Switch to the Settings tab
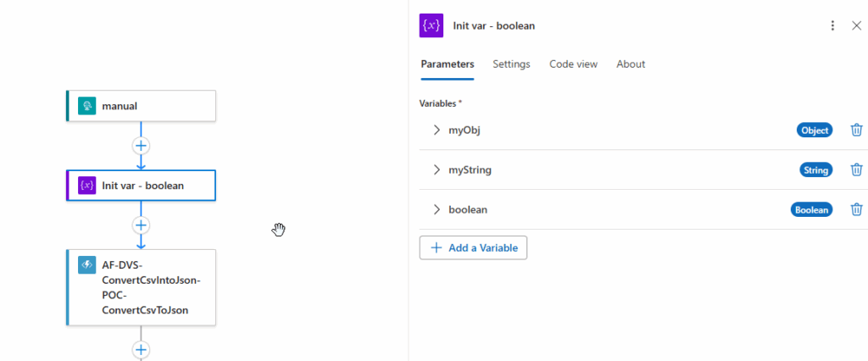Image resolution: width=868 pixels, height=361 pixels. 511,64
